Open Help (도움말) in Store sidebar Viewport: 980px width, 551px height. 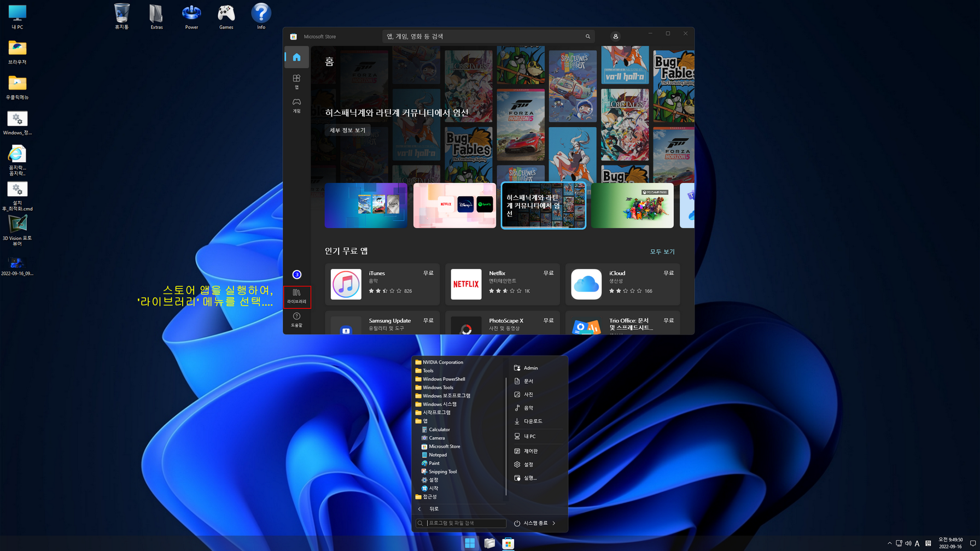pos(296,320)
